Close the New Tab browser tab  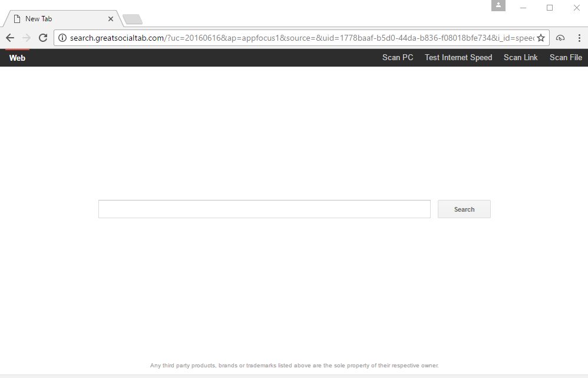tap(110, 18)
